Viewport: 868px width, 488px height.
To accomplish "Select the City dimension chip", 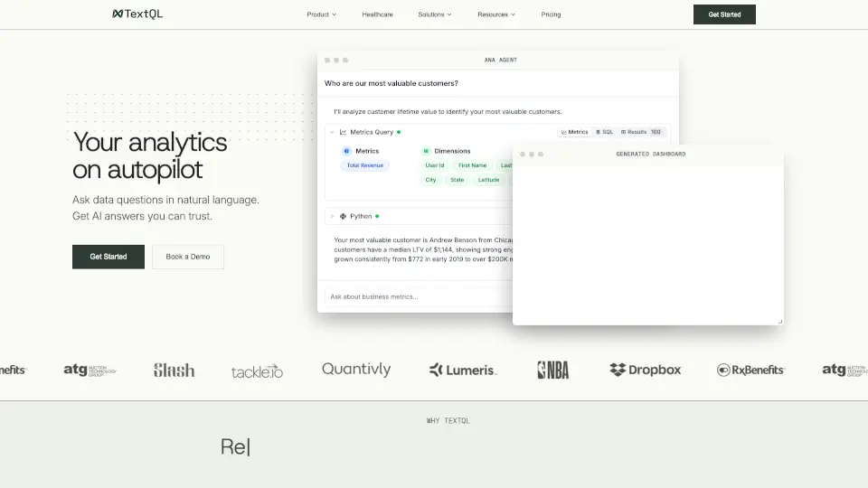I will click(x=430, y=180).
